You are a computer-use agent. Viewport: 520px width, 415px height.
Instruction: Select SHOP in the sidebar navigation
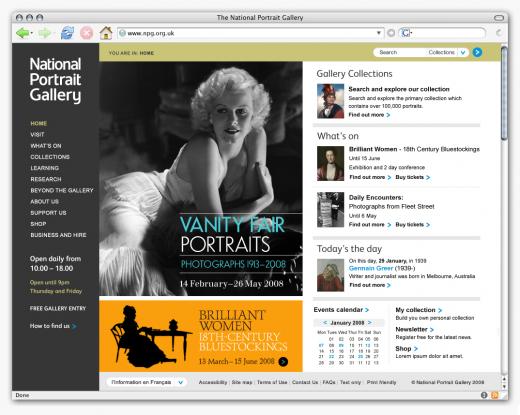[x=38, y=224]
